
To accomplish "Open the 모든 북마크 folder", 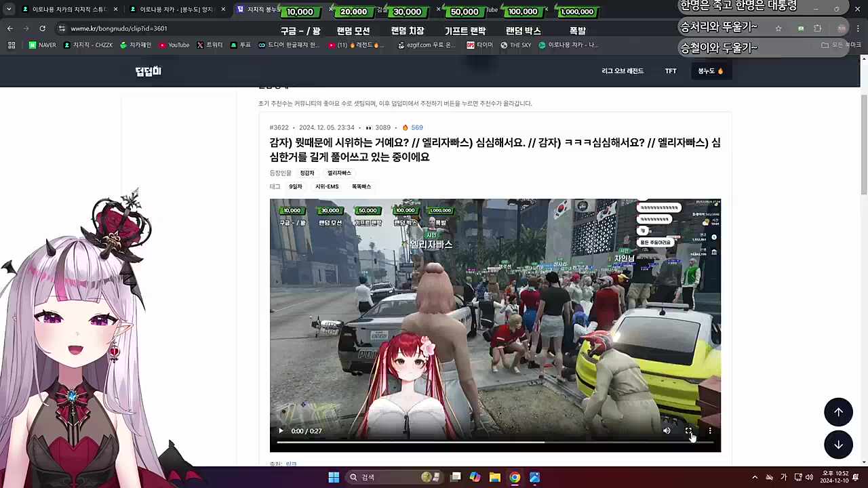I will point(841,45).
